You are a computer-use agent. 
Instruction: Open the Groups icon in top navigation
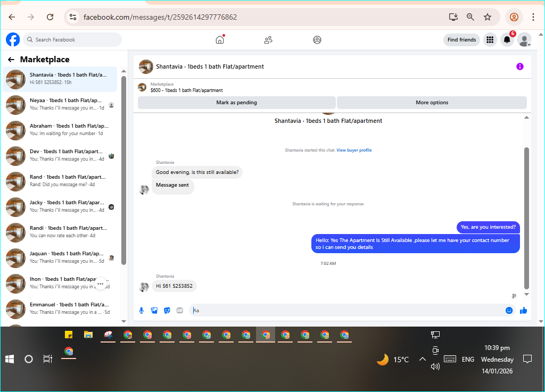coord(317,40)
